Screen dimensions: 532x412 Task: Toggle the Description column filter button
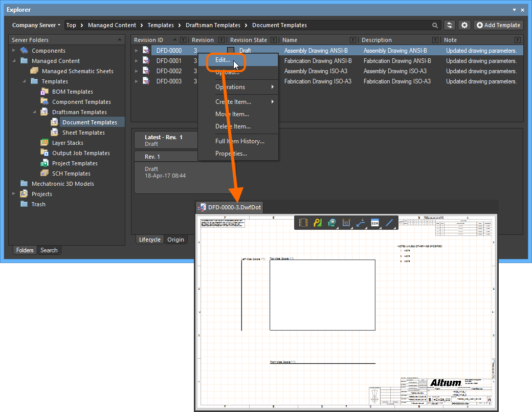(x=435, y=40)
